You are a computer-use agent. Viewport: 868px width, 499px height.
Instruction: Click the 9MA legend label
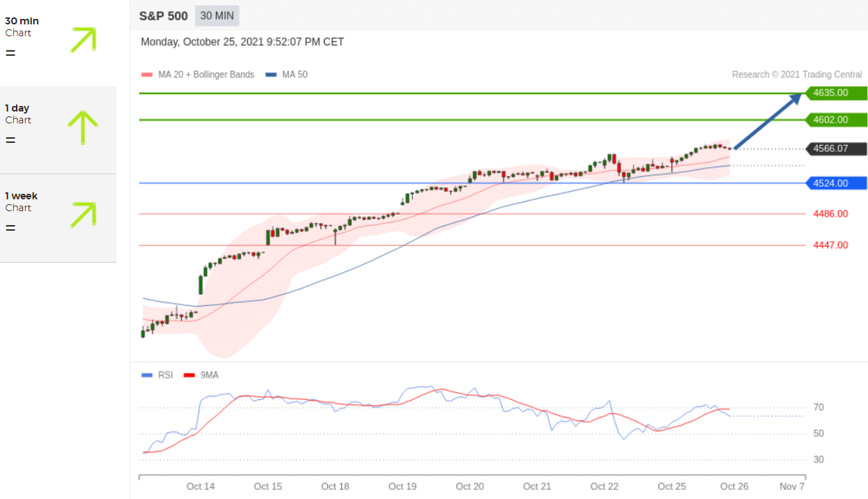[210, 375]
